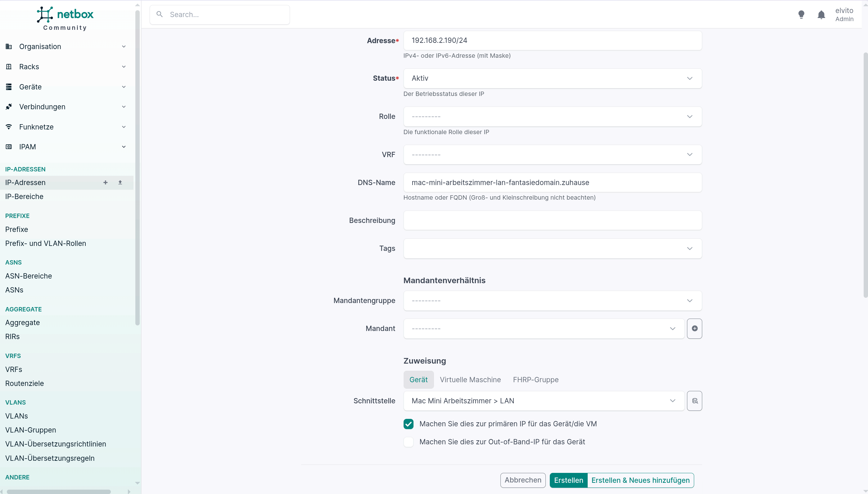Open ASNs in sidebar
Screen dimensions: 868x494
pos(14,290)
